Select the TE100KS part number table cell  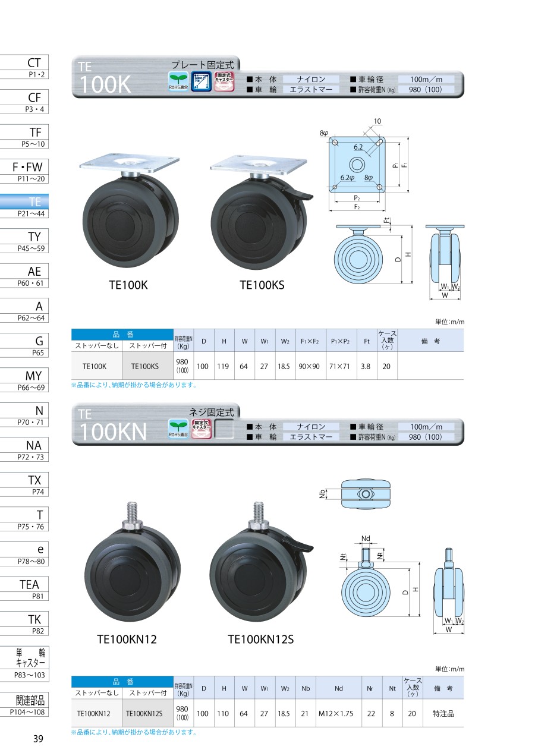tap(145, 366)
